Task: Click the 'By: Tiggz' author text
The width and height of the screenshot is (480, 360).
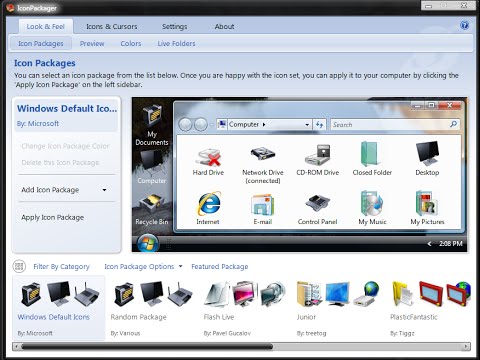Action: (x=402, y=333)
